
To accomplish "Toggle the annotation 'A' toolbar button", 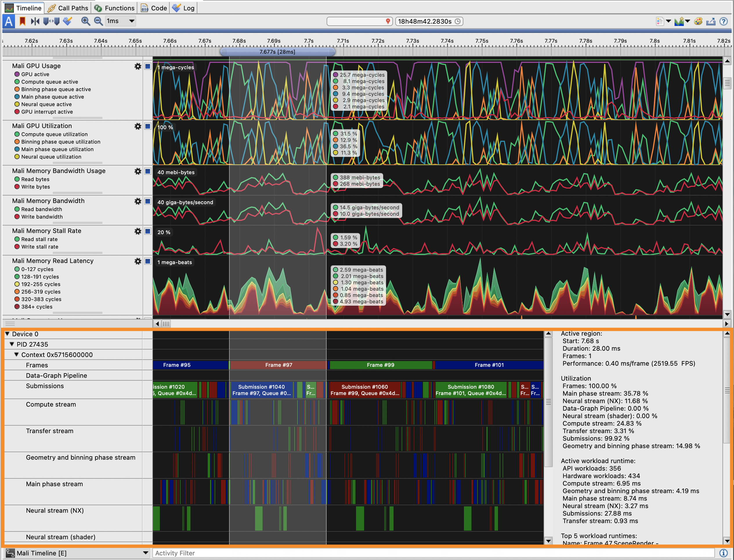I will 9,21.
